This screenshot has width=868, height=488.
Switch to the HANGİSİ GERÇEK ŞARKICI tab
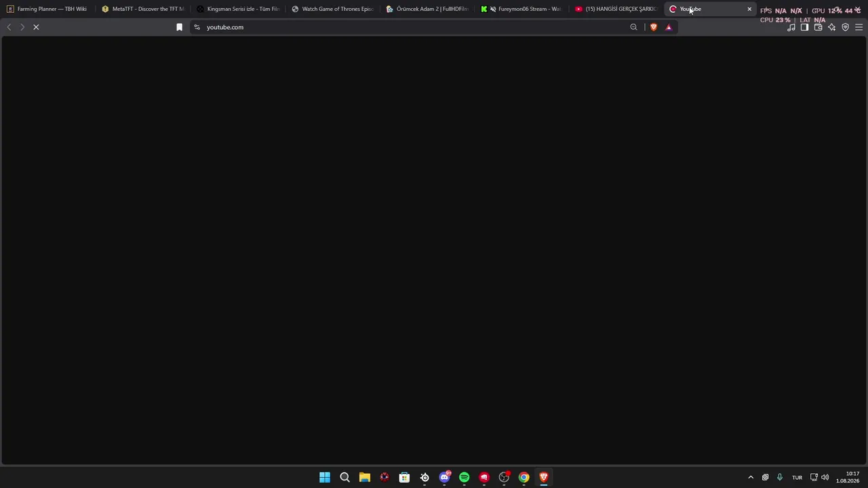(617, 9)
